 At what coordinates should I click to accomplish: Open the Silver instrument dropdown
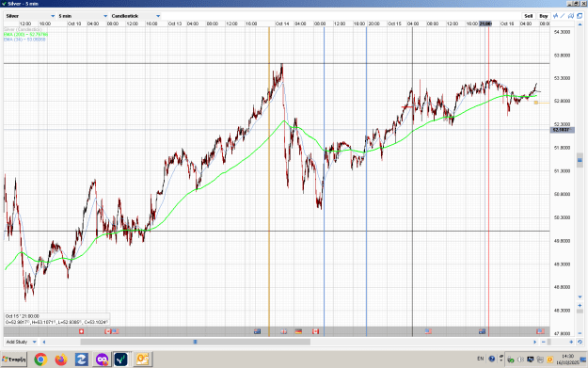point(30,16)
